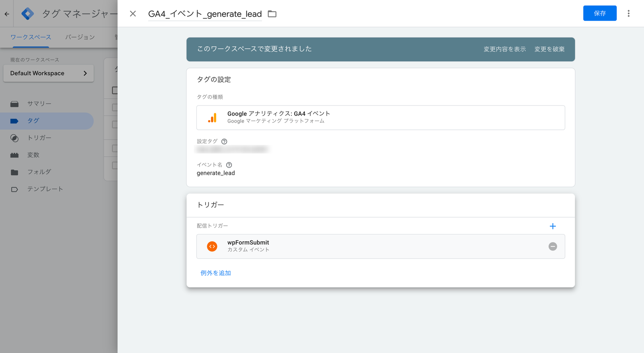Close the tag editor panel with X
The height and width of the screenshot is (353, 644).
[133, 14]
